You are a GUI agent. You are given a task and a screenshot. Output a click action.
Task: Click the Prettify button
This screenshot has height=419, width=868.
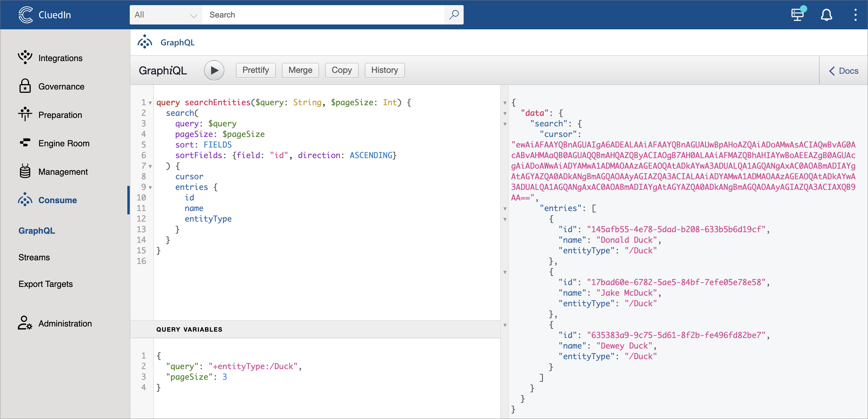pyautogui.click(x=256, y=70)
